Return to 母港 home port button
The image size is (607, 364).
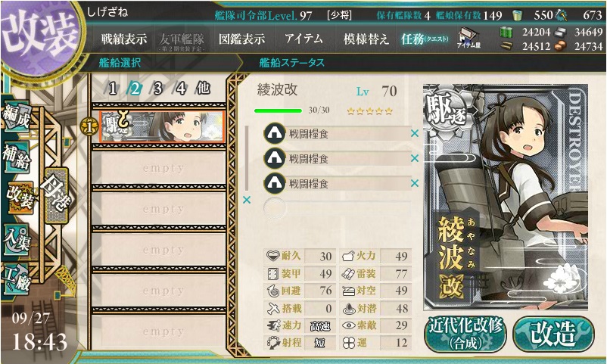pyautogui.click(x=57, y=195)
